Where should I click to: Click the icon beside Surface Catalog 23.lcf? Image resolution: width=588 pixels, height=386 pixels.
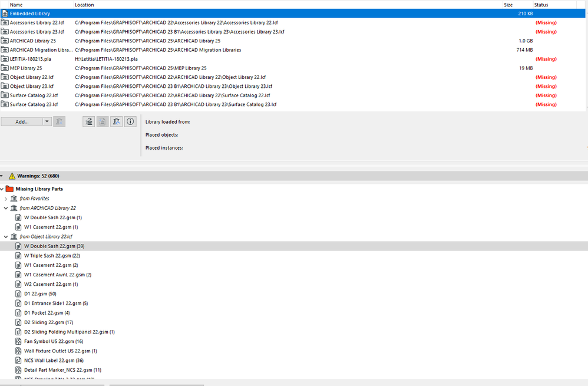(5, 105)
